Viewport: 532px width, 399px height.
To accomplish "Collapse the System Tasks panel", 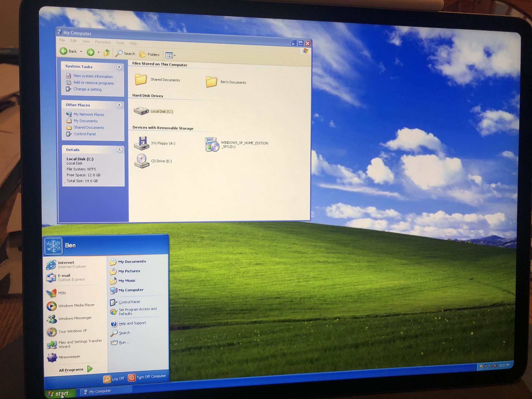I will (x=119, y=67).
